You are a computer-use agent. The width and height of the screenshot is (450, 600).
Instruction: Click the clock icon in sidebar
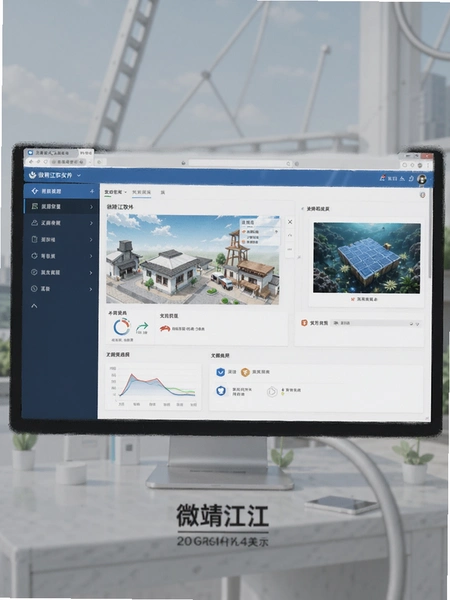(x=34, y=289)
